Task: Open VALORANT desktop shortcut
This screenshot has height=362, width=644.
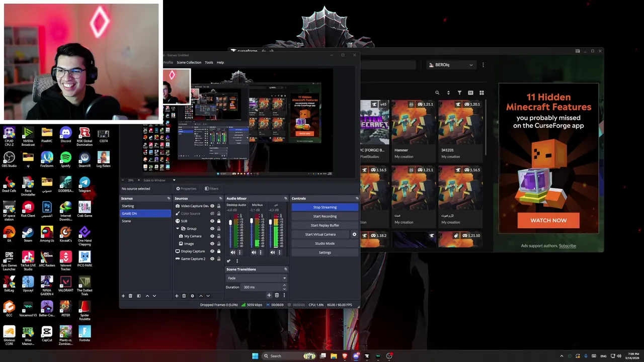Action: point(65,284)
